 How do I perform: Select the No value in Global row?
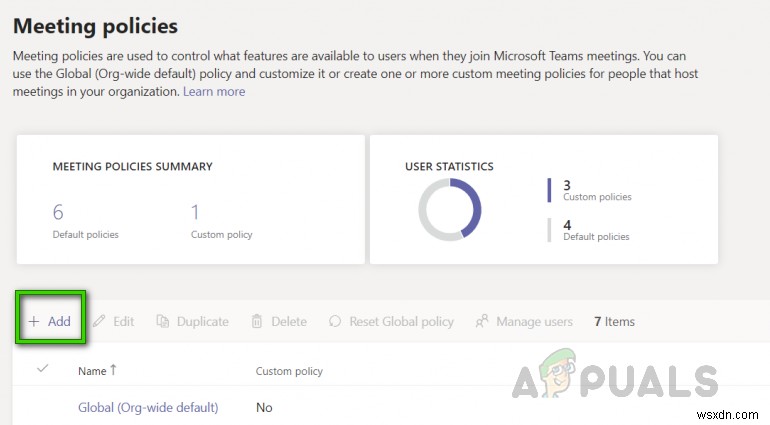pos(265,407)
